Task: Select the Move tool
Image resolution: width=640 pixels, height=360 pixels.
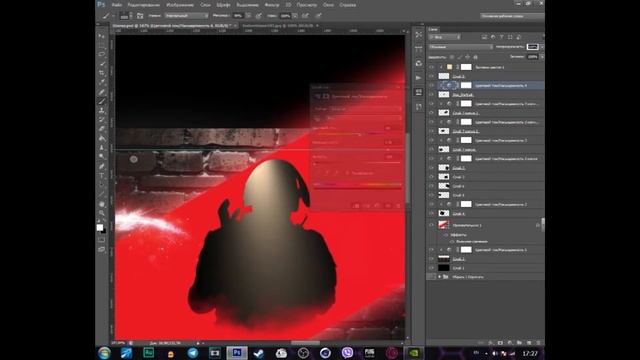Action: pyautogui.click(x=102, y=36)
